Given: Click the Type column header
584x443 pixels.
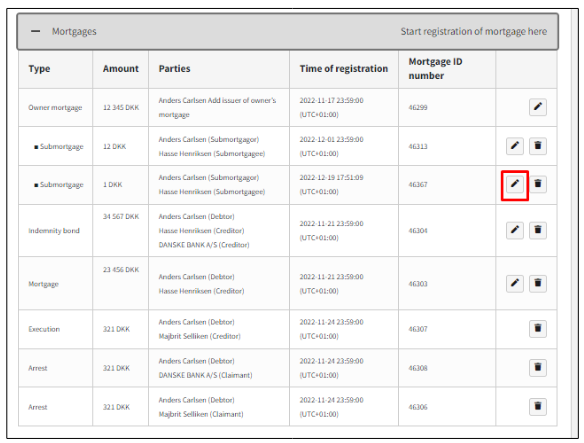Looking at the screenshot, I should 39,69.
